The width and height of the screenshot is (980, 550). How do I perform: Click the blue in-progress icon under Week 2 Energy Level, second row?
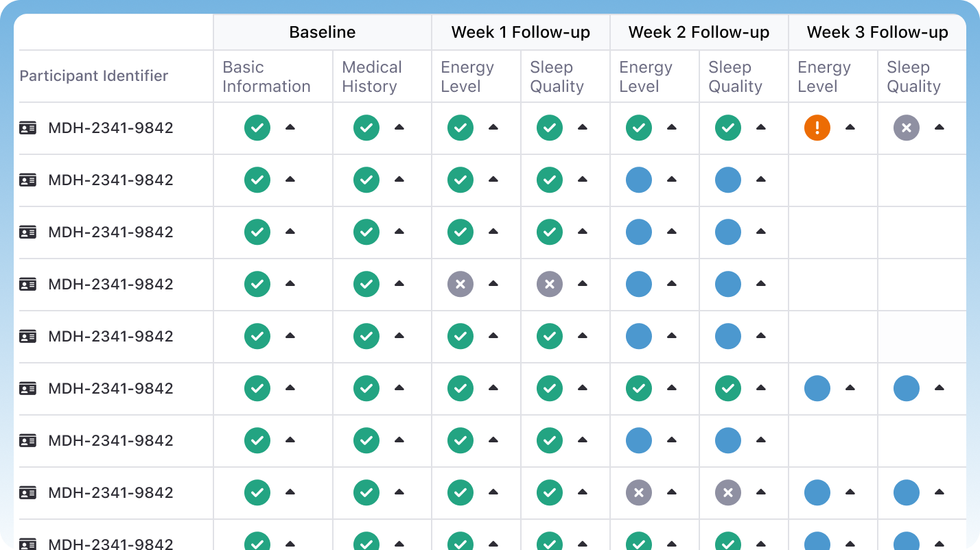(638, 180)
